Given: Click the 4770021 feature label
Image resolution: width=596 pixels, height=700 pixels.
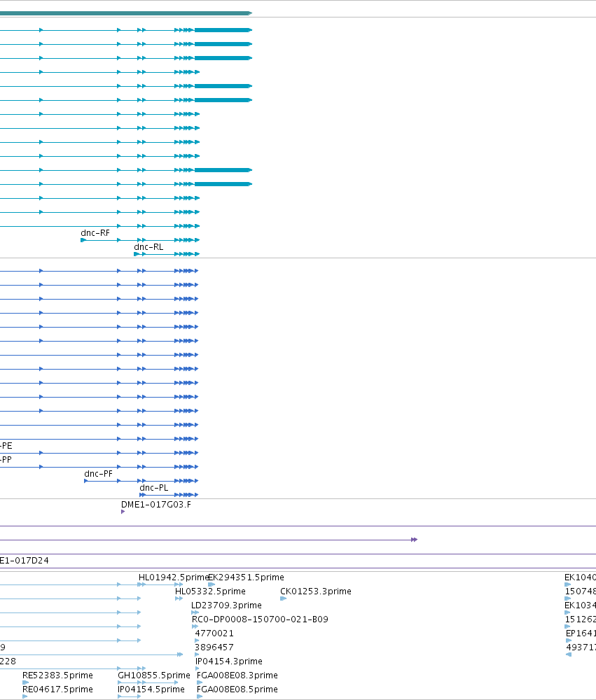Looking at the screenshot, I should [x=214, y=633].
